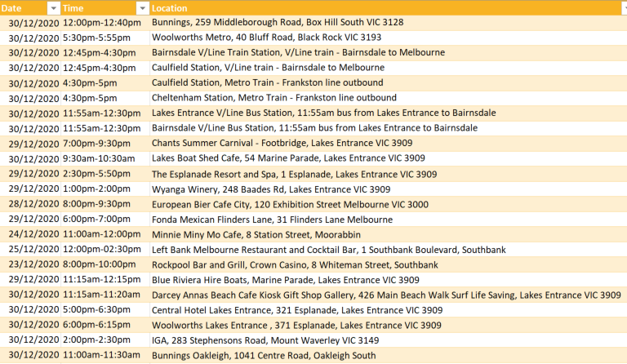Click the 11:15am-11:20am time cell

point(105,295)
